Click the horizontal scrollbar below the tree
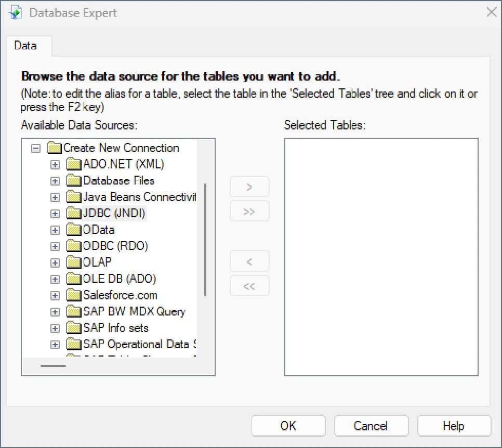This screenshot has height=448, width=502. pyautogui.click(x=52, y=367)
